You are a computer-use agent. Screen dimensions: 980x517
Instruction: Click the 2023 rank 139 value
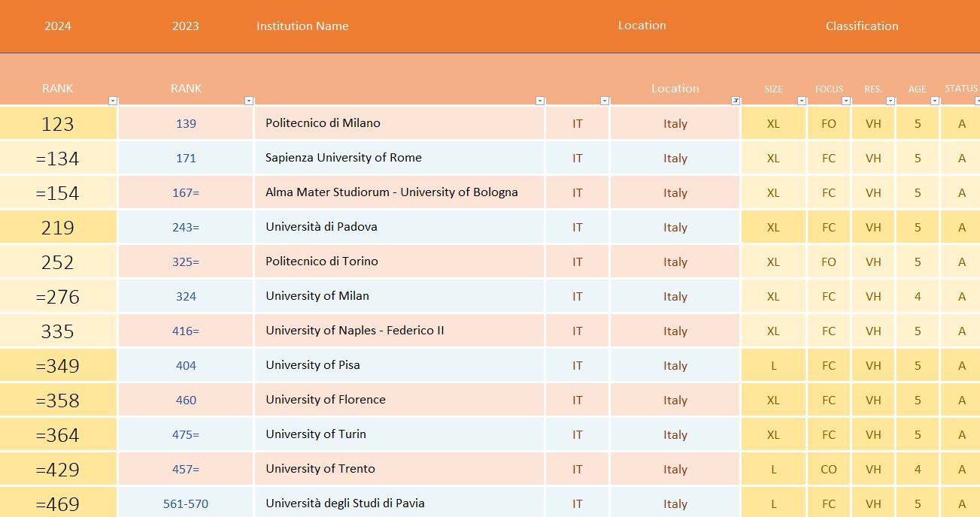[185, 123]
